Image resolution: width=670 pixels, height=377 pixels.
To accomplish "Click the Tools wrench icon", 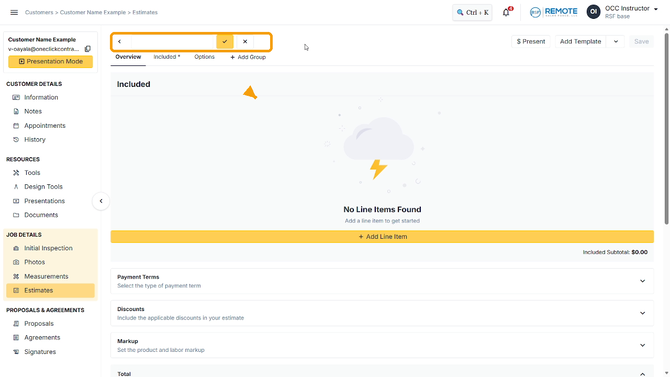I will [16, 173].
